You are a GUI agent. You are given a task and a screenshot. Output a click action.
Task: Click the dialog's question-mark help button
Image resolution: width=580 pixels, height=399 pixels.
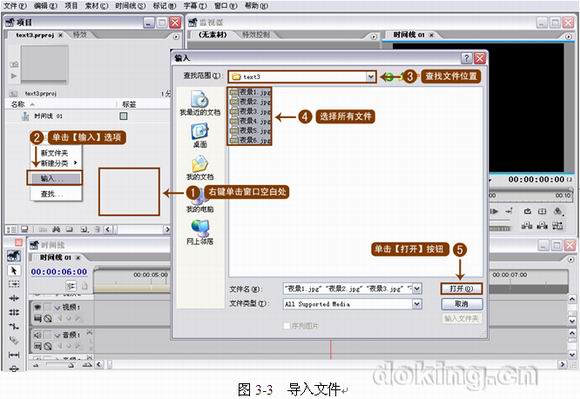[x=466, y=58]
